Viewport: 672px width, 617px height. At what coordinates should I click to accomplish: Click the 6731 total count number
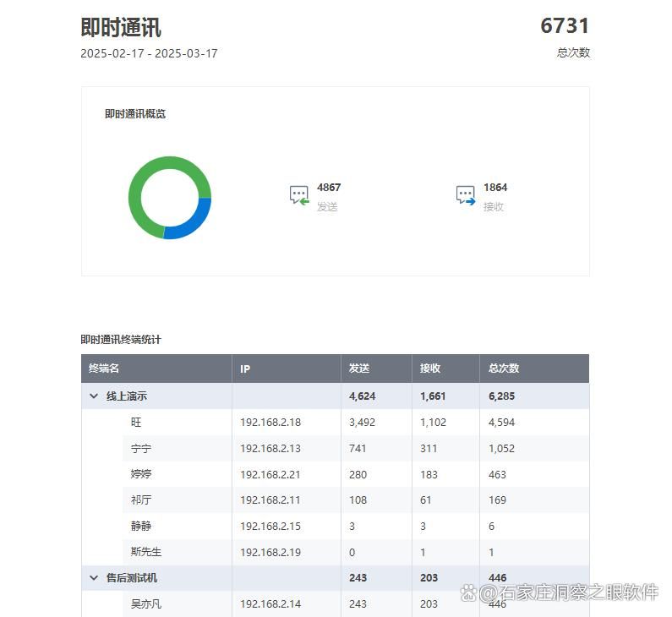click(x=565, y=25)
